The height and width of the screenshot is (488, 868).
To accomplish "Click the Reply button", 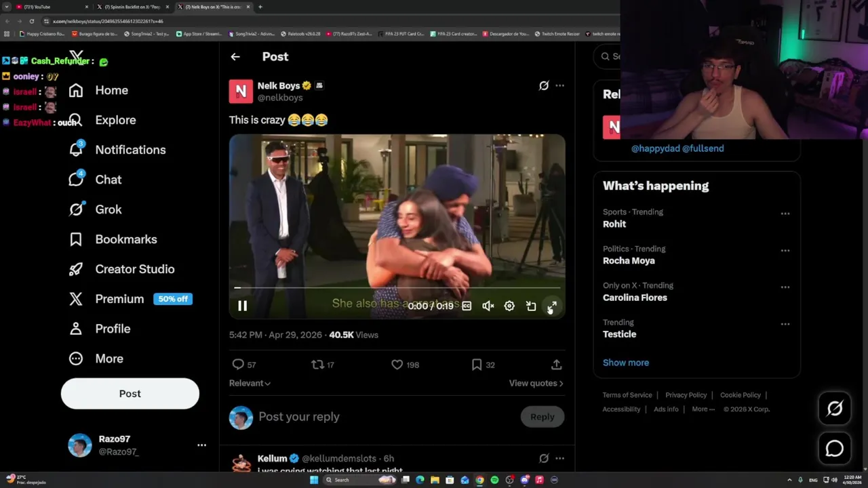I will pos(542,417).
